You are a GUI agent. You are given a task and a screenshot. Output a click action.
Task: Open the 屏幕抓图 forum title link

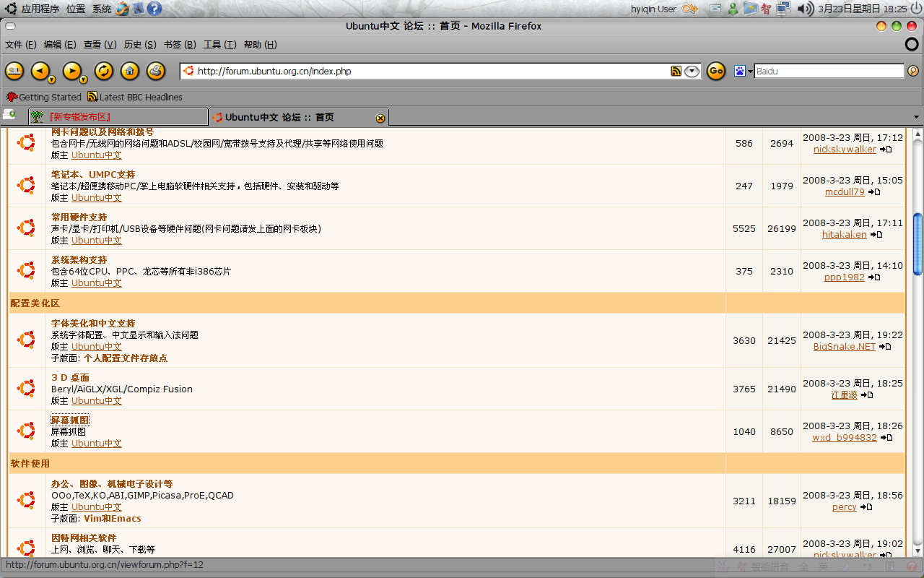[x=70, y=420]
